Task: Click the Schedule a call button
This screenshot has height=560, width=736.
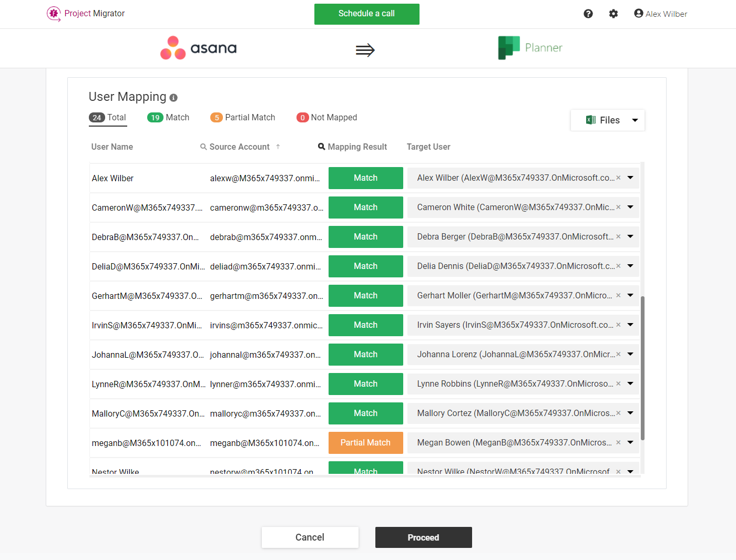Action: point(366,14)
